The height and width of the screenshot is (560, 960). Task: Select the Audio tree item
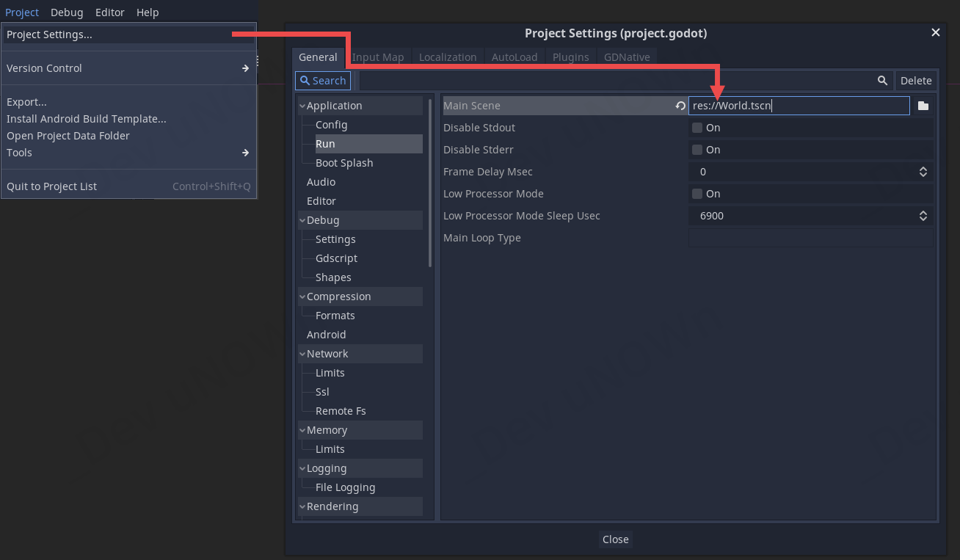(x=321, y=182)
